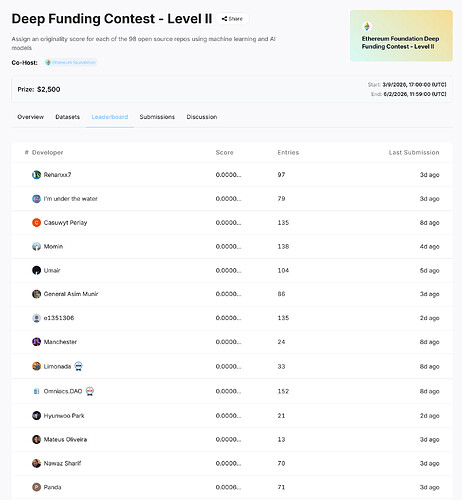Image resolution: width=462 pixels, height=500 pixels.
Task: Click the Ethereum logo in contest banner
Action: coord(367,26)
